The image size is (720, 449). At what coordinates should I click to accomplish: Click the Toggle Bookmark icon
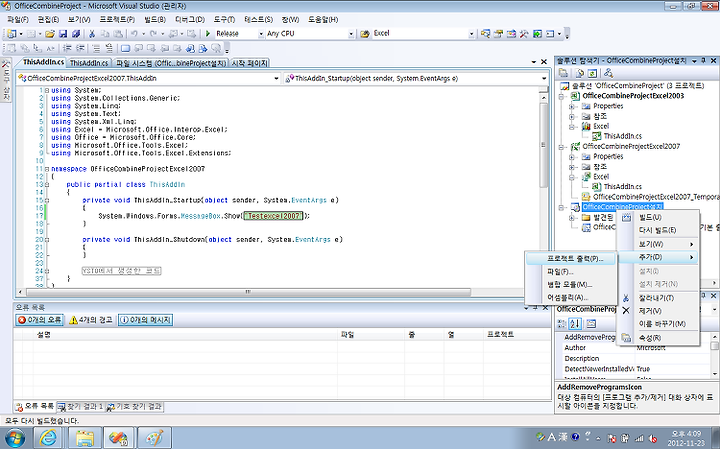[125, 48]
